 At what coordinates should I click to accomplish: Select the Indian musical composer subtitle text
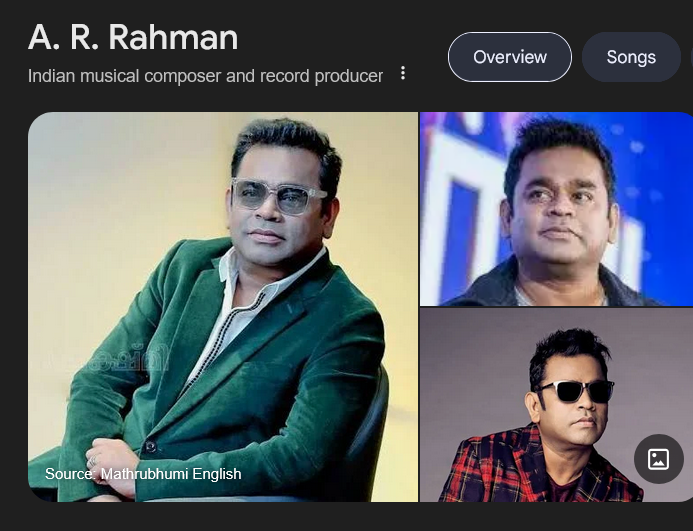(206, 76)
